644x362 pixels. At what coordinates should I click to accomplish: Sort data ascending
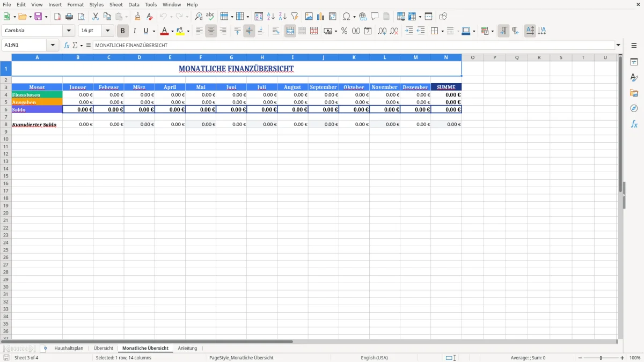click(x=271, y=16)
